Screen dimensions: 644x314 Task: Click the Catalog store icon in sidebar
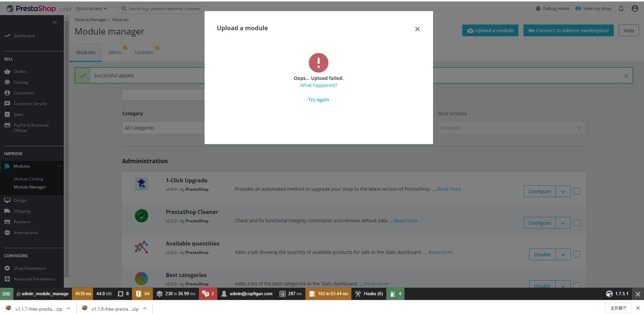7,82
